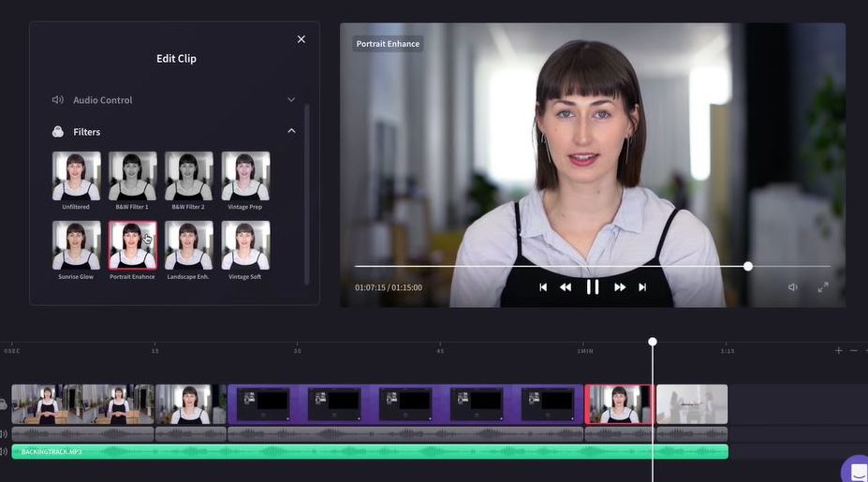Click the Portrait Enhance label on preview
This screenshot has height=482, width=868.
[x=388, y=44]
